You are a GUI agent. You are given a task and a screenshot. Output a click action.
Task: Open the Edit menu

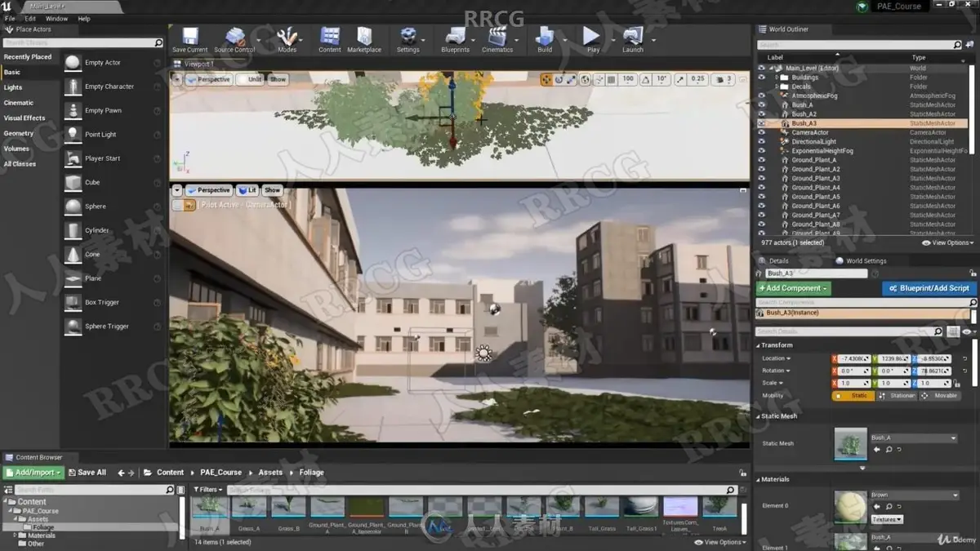pyautogui.click(x=30, y=18)
